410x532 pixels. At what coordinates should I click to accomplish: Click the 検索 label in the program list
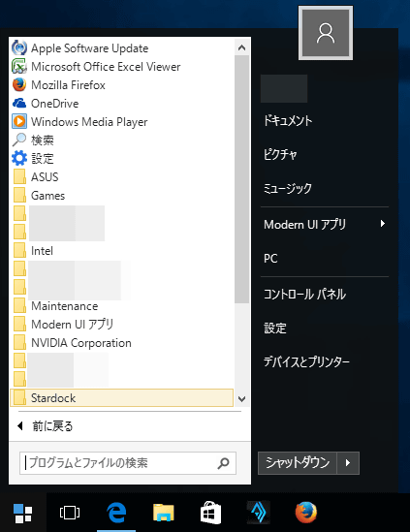tap(43, 141)
